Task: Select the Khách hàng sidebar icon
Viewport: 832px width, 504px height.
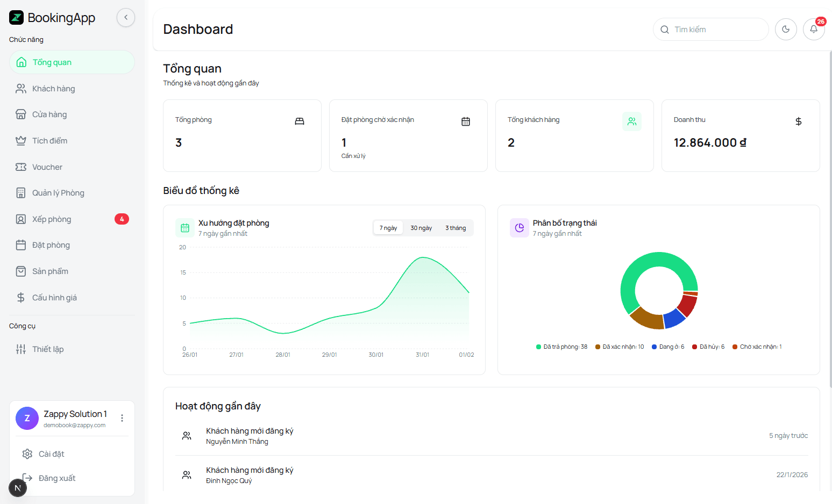Action: pos(20,88)
